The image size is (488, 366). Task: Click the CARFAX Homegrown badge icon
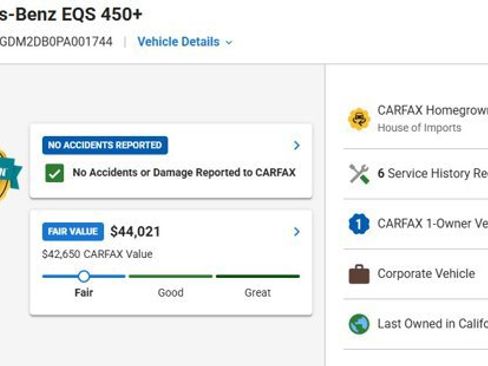pyautogui.click(x=359, y=119)
